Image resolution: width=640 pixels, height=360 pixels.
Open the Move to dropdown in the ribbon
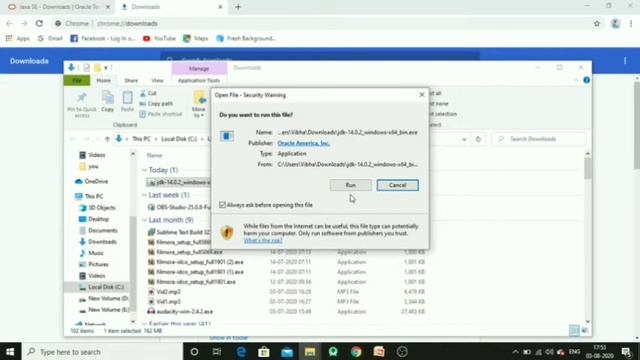click(x=199, y=105)
